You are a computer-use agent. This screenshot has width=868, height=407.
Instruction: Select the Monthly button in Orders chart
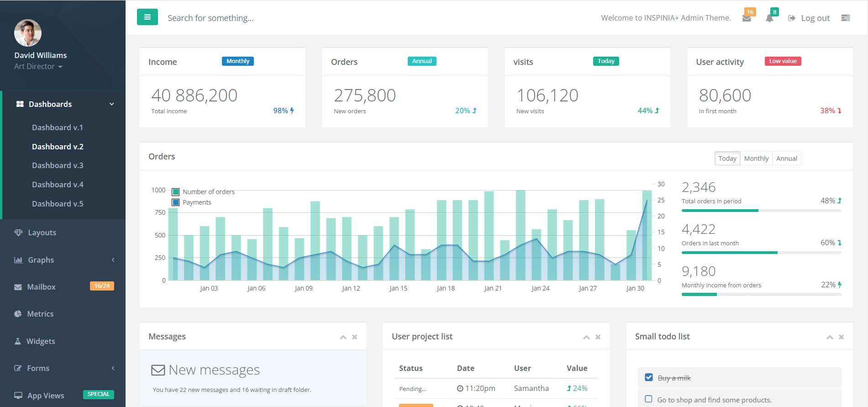point(756,159)
